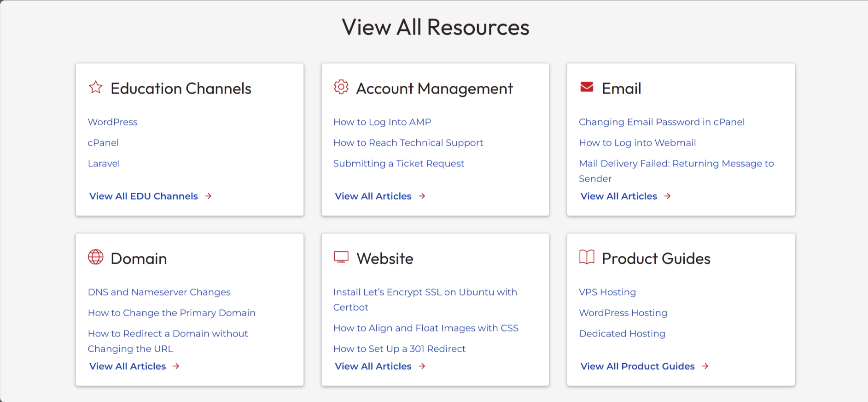868x402 pixels.
Task: Open How to Change the Primary Domain
Action: pyautogui.click(x=172, y=313)
